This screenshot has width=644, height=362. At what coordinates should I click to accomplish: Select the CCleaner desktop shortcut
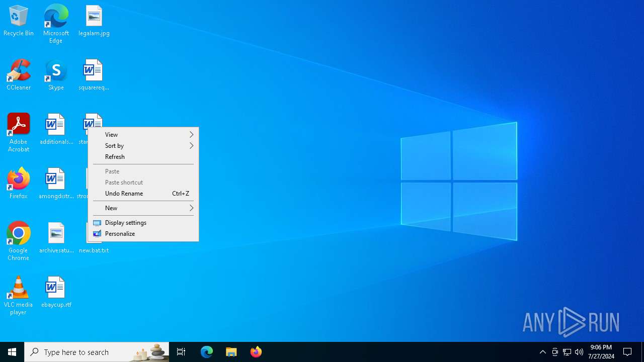point(19,75)
